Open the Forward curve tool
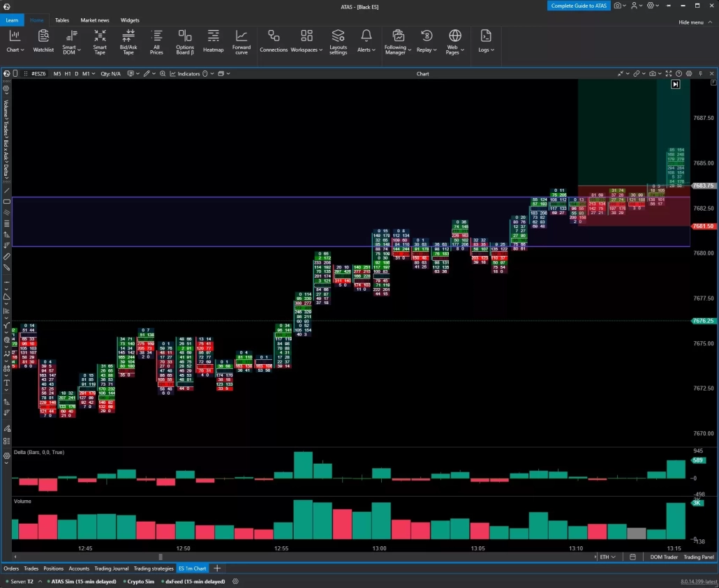The image size is (719, 588). click(242, 42)
